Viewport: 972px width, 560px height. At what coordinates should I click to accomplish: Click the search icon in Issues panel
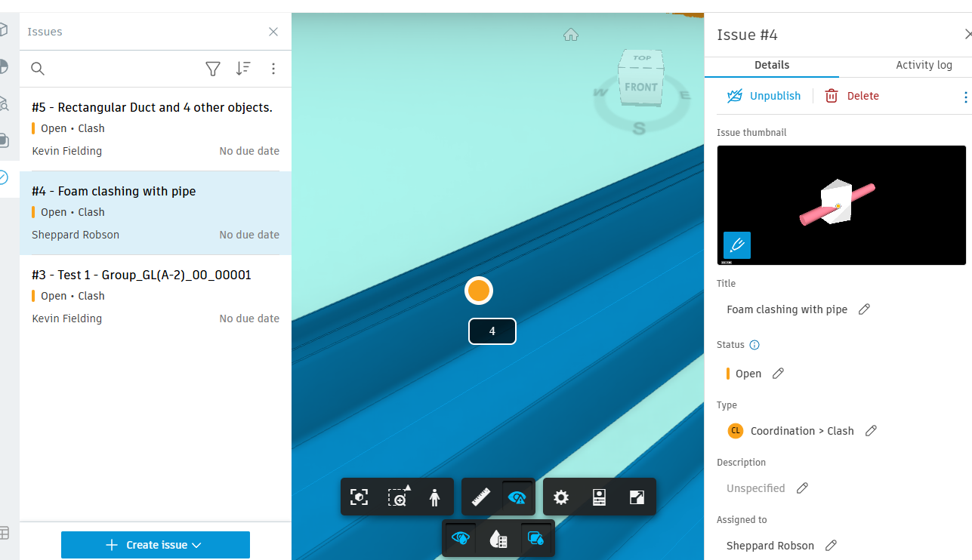coord(38,69)
